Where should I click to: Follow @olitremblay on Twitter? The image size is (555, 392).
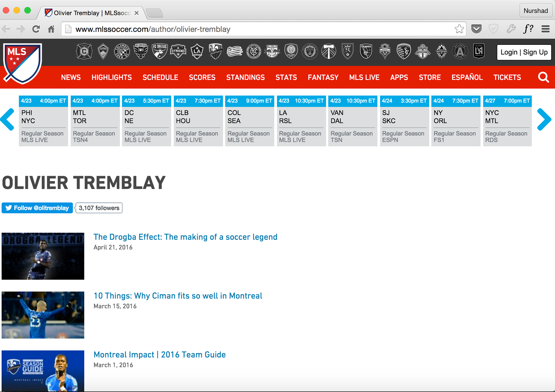[37, 208]
